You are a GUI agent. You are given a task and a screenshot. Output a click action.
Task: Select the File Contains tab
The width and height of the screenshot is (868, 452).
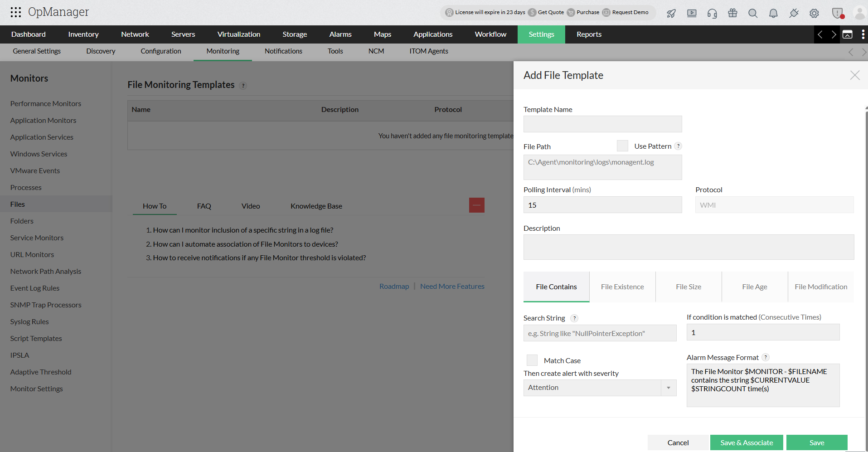pos(556,287)
